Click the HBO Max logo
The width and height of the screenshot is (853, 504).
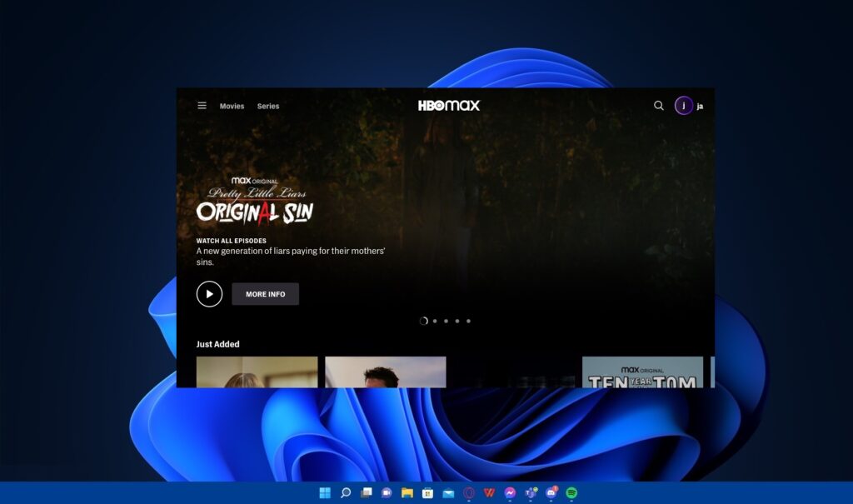[449, 106]
